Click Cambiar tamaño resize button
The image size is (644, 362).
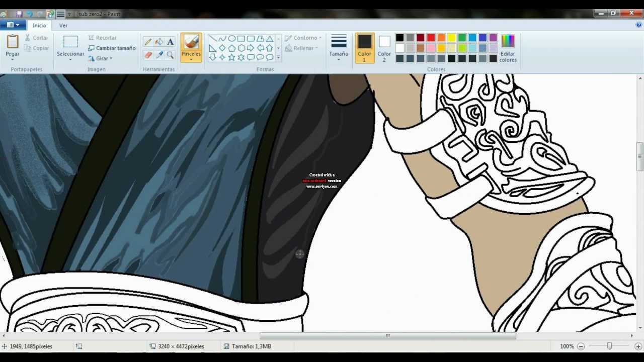pyautogui.click(x=112, y=48)
